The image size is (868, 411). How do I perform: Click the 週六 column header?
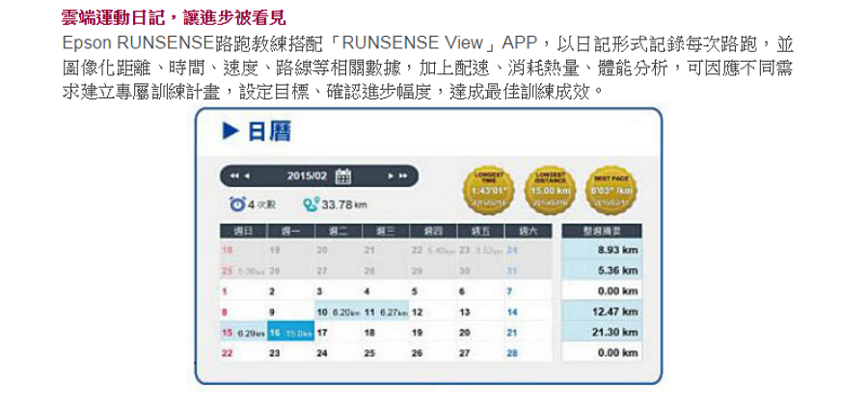pyautogui.click(x=529, y=231)
